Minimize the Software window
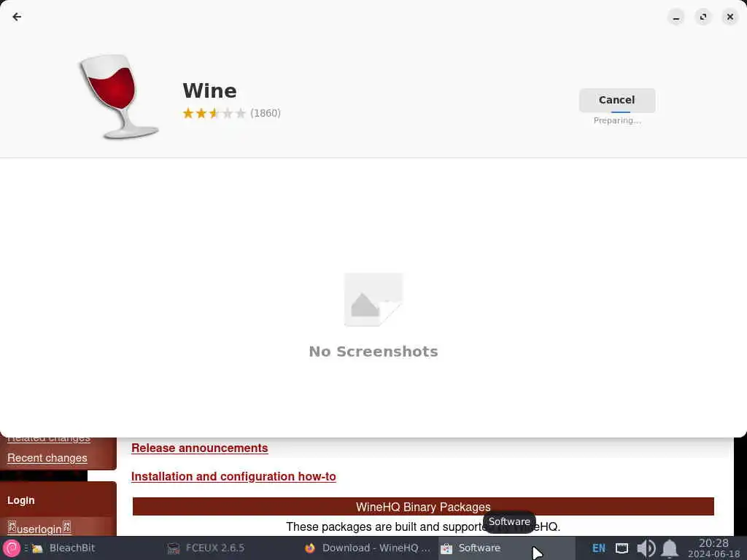The height and width of the screenshot is (560, 747). coord(676,17)
